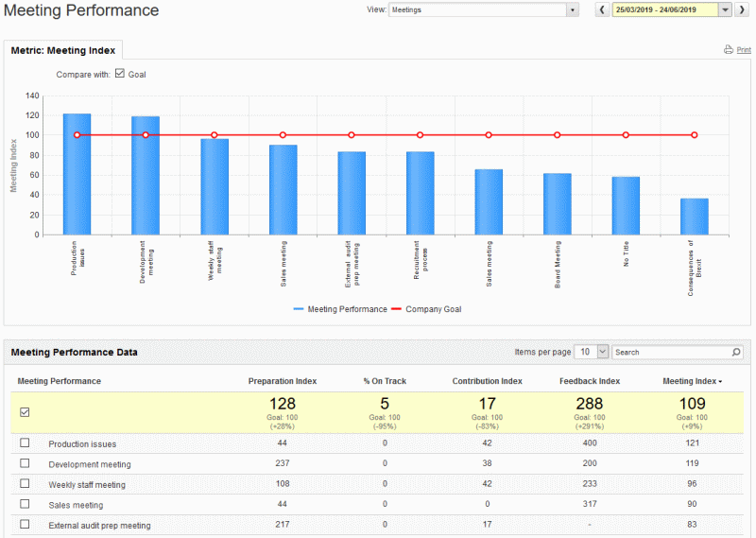Image resolution: width=756 pixels, height=538 pixels.
Task: Click the Recruitment process chart bar
Action: pyautogui.click(x=420, y=193)
